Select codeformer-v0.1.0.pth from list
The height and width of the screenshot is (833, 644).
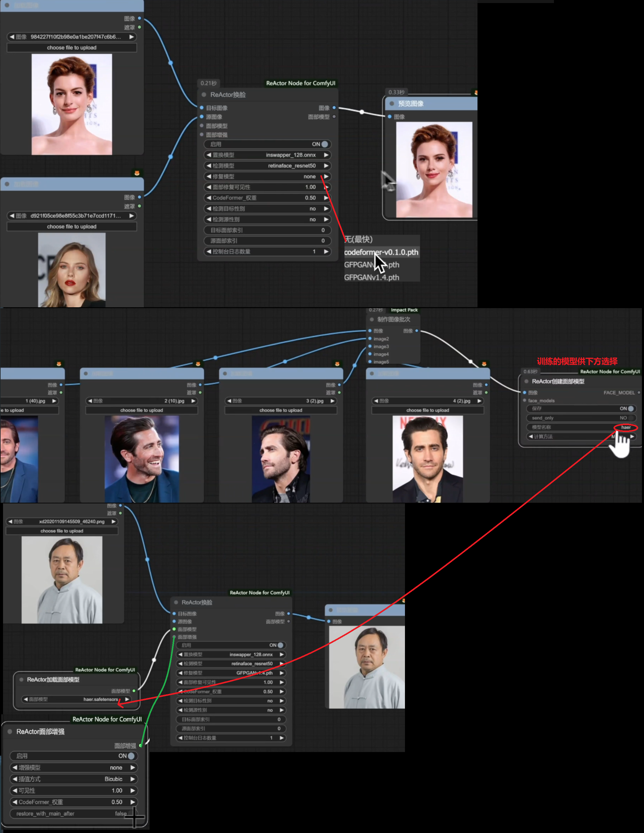381,252
